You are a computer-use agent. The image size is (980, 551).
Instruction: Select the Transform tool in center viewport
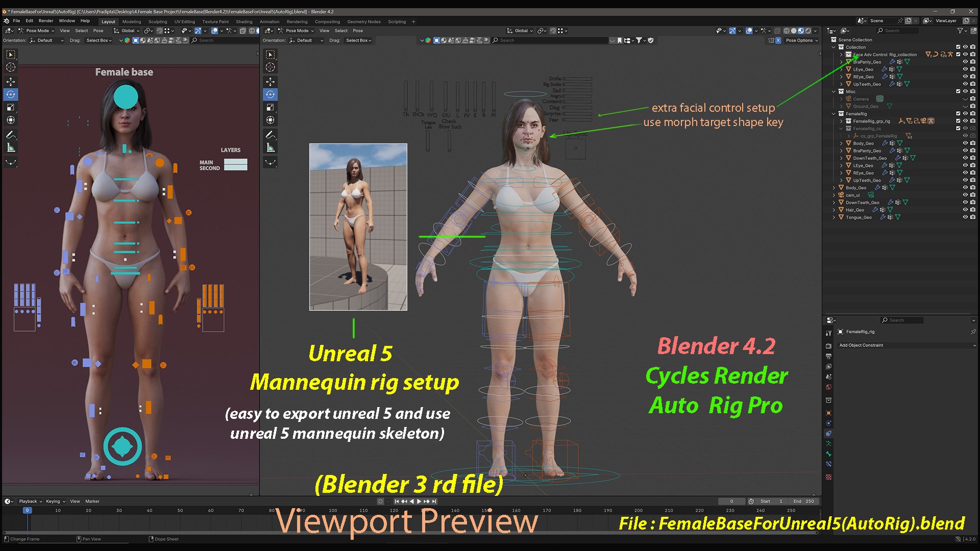[271, 120]
